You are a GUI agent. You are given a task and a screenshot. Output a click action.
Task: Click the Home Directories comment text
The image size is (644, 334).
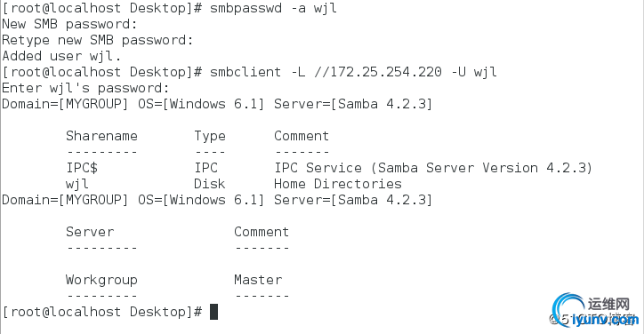click(338, 184)
